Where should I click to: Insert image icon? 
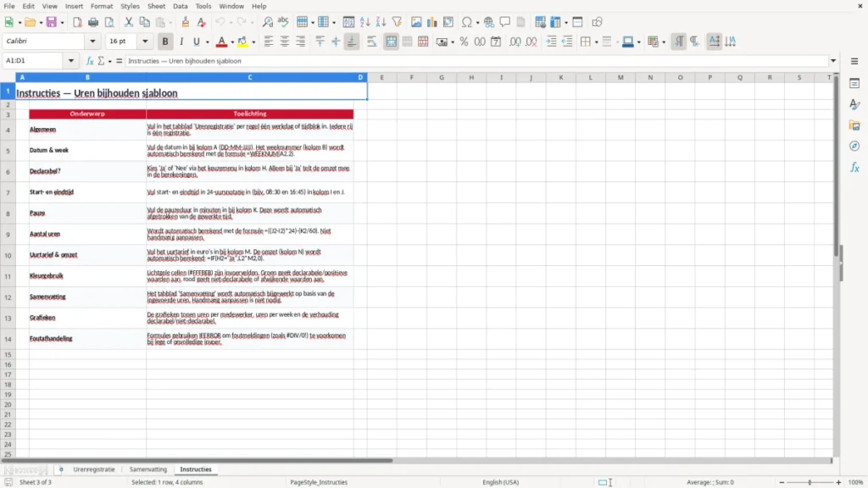click(x=416, y=22)
